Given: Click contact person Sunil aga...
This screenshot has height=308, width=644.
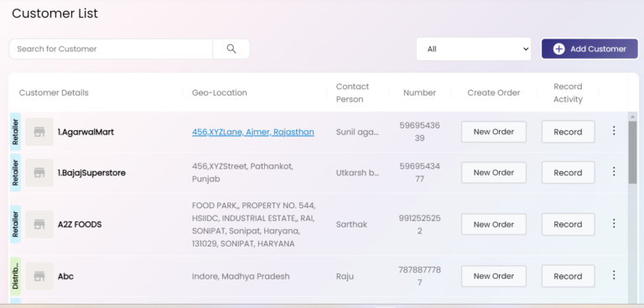Looking at the screenshot, I should [357, 132].
